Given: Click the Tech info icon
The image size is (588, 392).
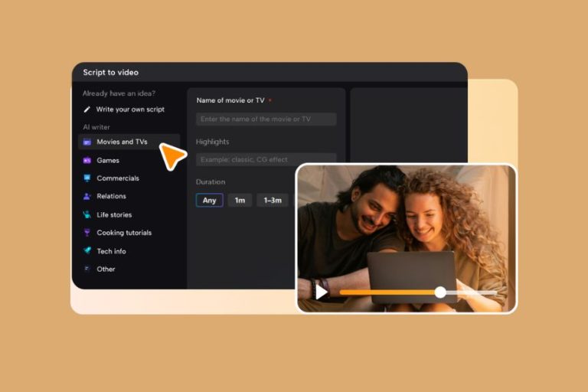Looking at the screenshot, I should 87,251.
